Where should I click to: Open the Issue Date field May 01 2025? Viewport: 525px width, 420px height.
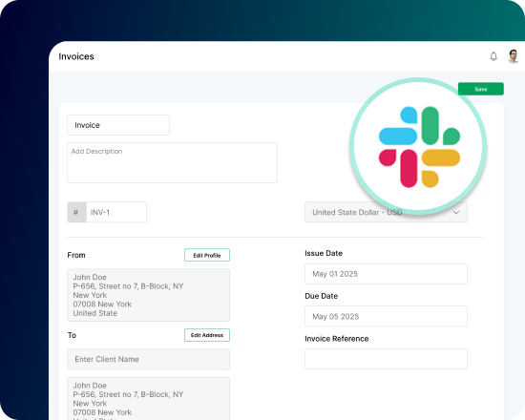coord(386,274)
